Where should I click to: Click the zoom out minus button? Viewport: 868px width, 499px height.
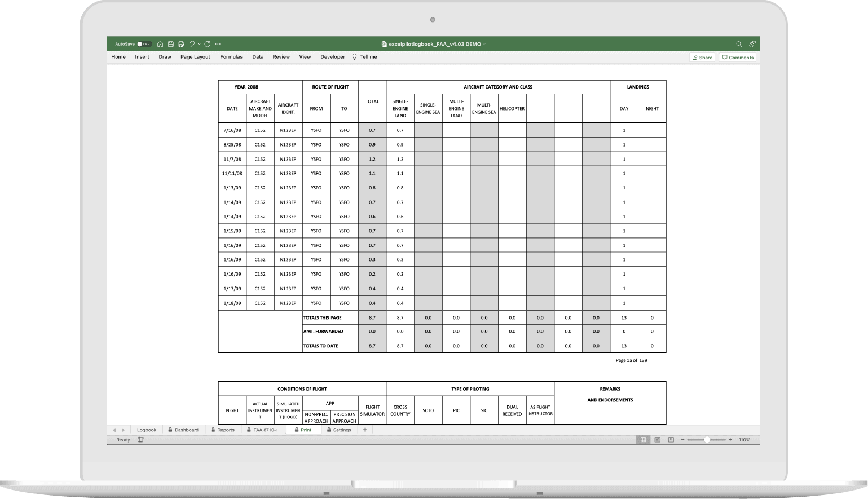click(x=683, y=440)
